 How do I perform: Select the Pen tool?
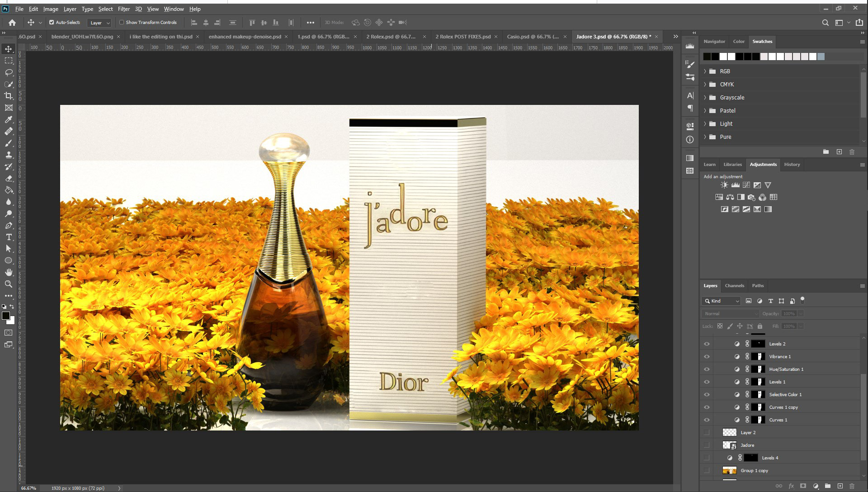click(x=9, y=225)
